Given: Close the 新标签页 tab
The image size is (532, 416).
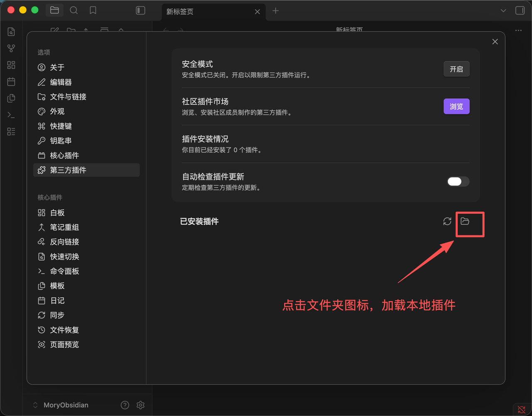Looking at the screenshot, I should [x=257, y=12].
